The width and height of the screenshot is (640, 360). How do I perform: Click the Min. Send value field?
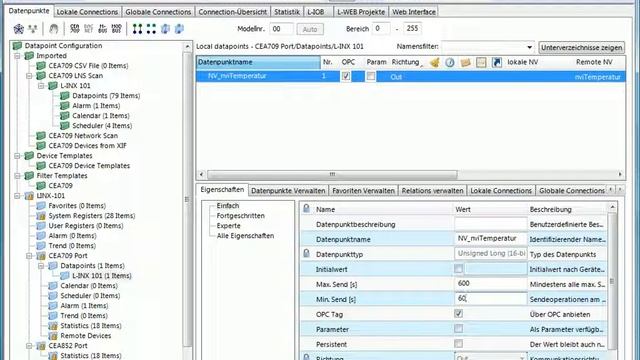pyautogui.click(x=491, y=298)
